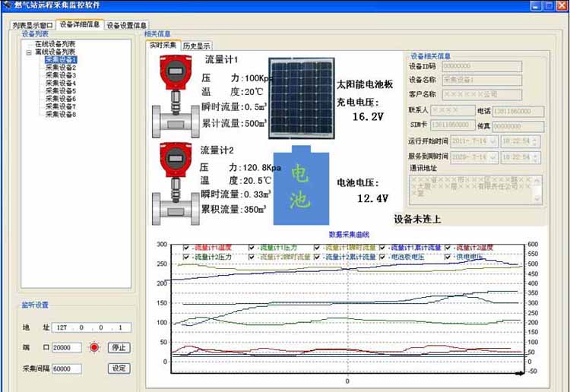This screenshot has height=392, width=570.
Task: Click the 设定 button
Action: point(119,368)
